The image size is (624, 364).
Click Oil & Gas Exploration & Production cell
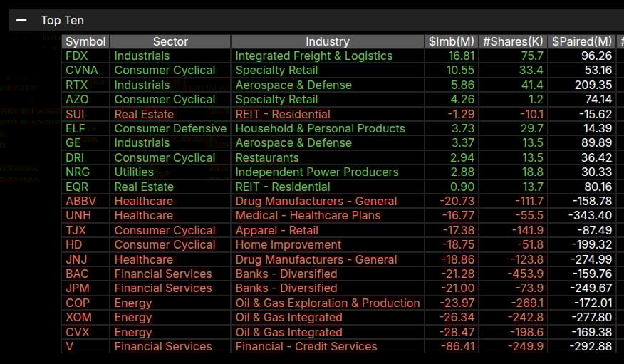328,303
